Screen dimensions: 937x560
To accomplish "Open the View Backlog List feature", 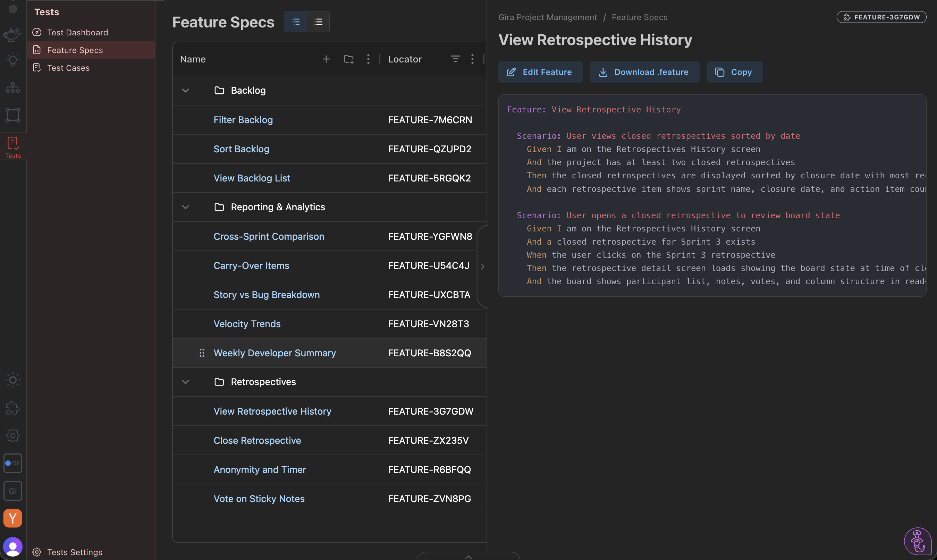I will (252, 178).
